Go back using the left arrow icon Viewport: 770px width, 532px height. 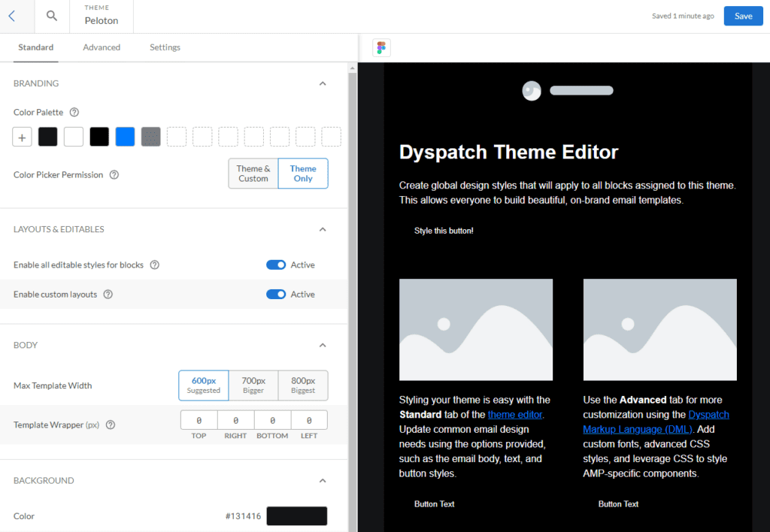12,17
